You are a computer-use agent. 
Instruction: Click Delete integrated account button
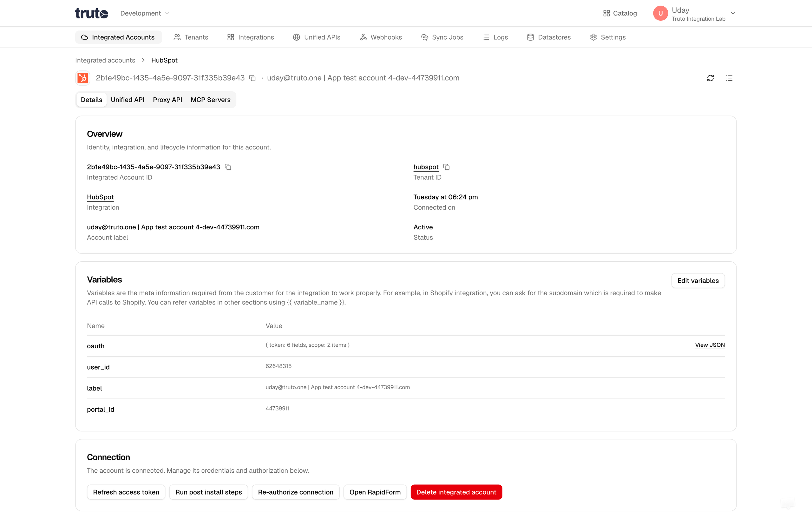coord(456,492)
